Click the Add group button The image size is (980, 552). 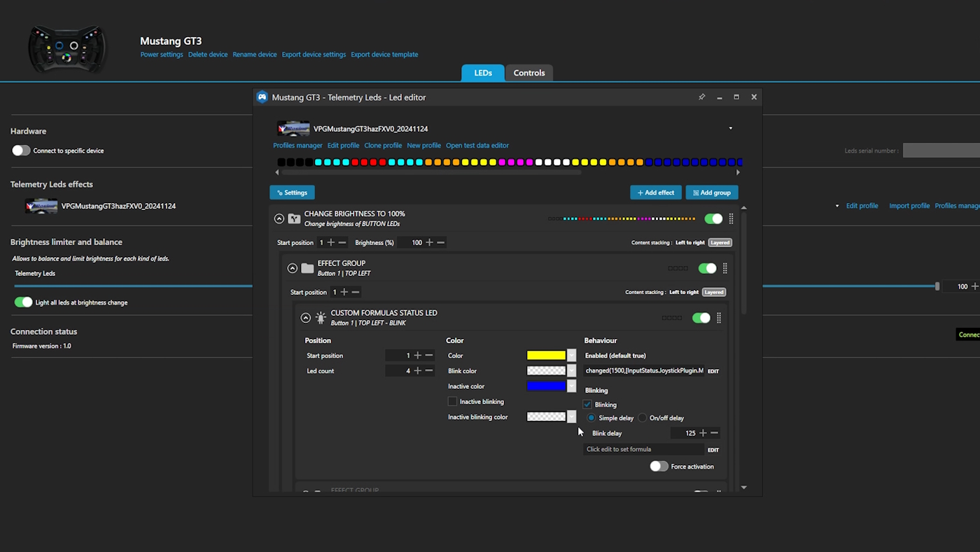pyautogui.click(x=712, y=193)
